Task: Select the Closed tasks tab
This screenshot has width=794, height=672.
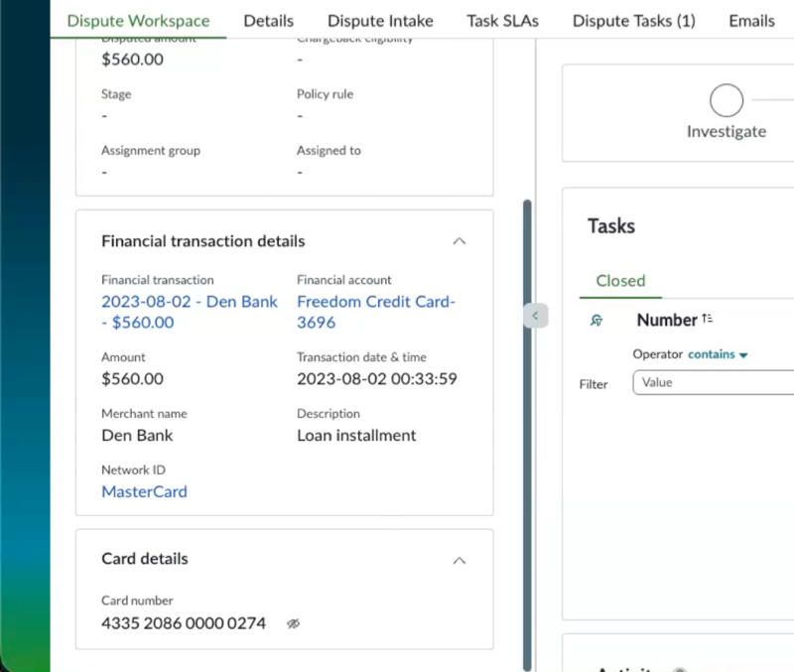Action: [x=620, y=281]
